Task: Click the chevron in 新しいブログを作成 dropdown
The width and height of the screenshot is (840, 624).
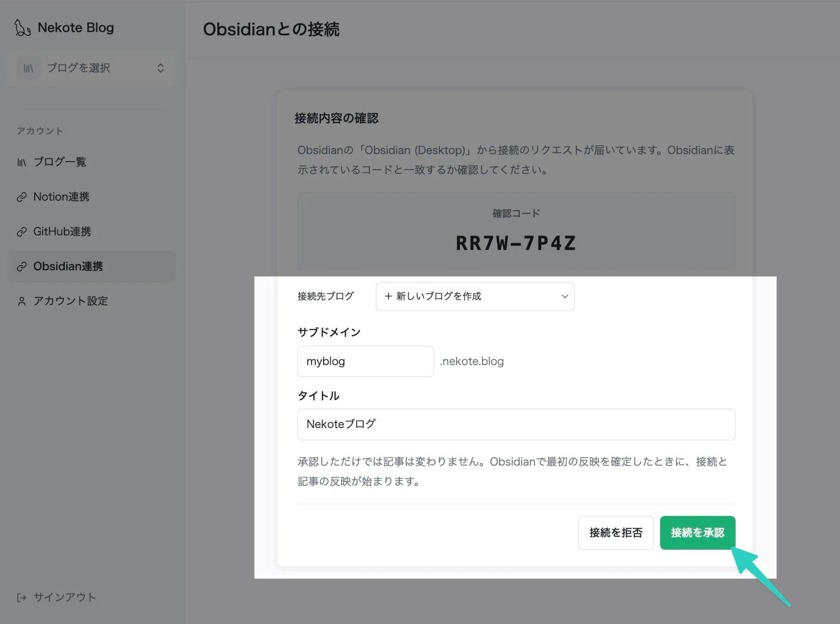Action: pos(565,296)
